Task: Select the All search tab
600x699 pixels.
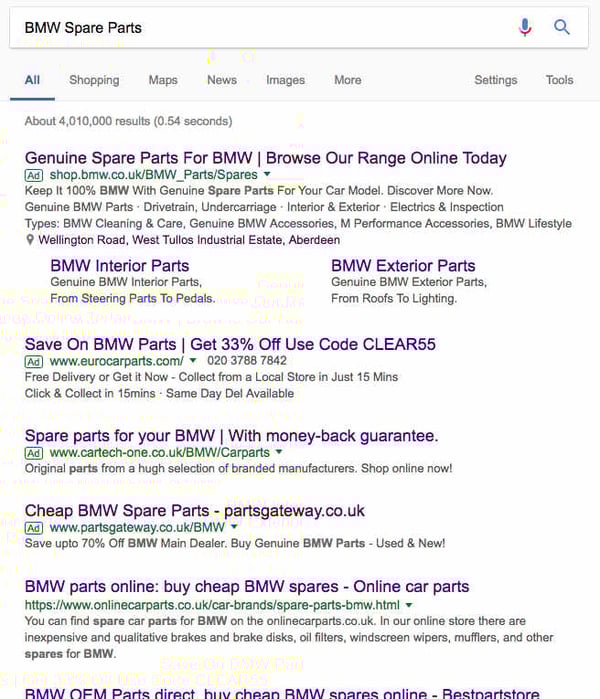Action: pos(33,80)
